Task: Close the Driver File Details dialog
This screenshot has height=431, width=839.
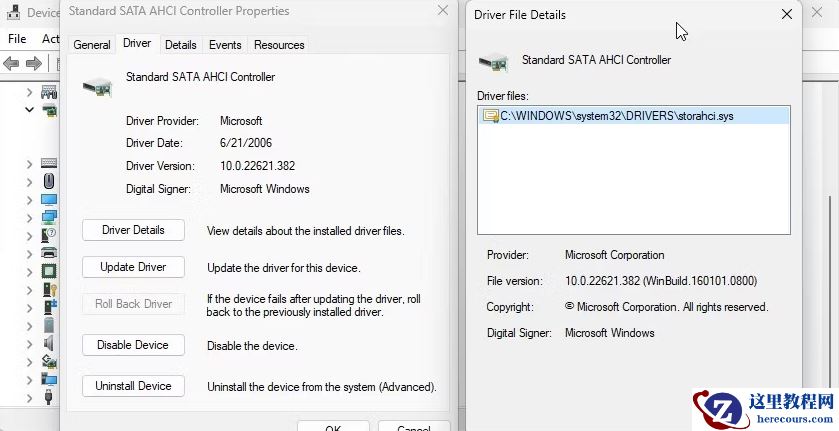Action: click(787, 14)
